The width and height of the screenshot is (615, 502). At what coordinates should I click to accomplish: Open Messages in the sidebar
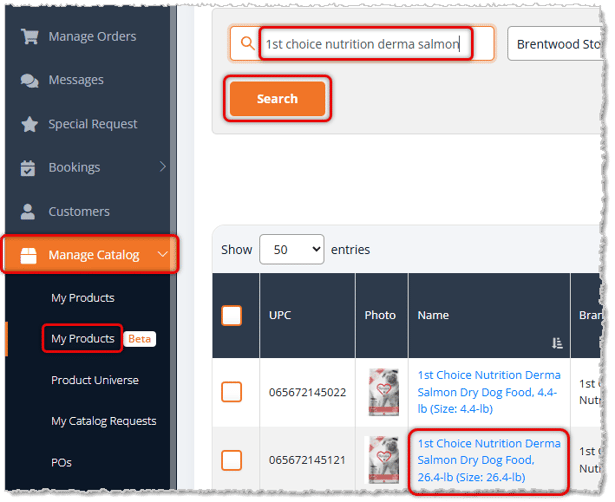76,80
